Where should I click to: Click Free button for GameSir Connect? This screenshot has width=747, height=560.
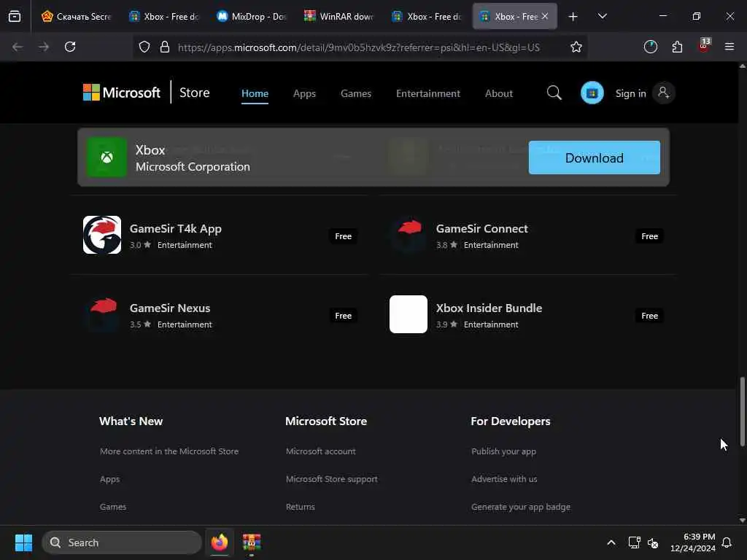click(x=649, y=236)
